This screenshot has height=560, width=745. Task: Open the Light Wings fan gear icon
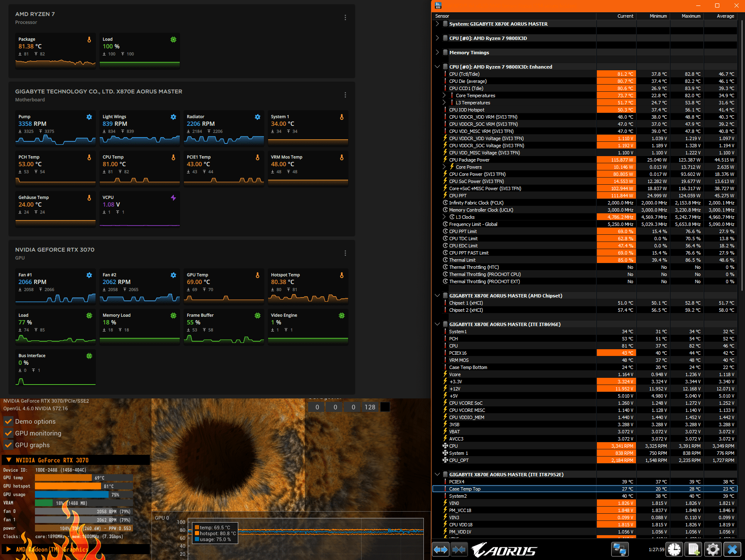[x=173, y=117]
